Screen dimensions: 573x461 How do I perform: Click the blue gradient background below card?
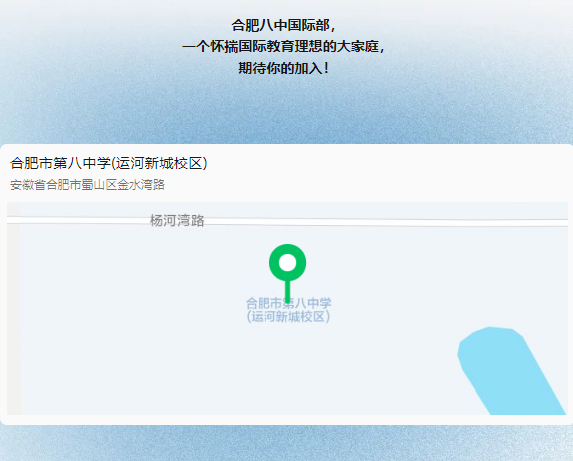pos(286,443)
